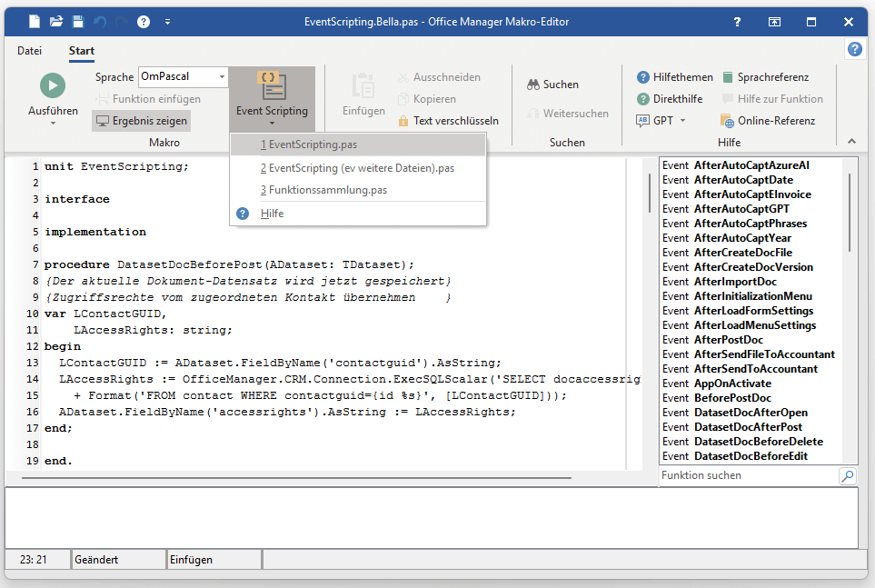Click into the Funktion suchen field

745,476
